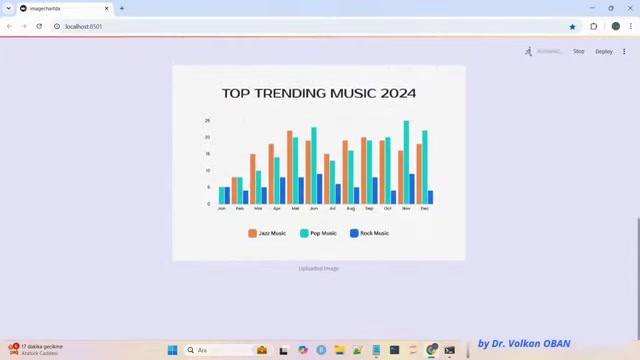Open the briefcase icon in taskbar search
This screenshot has height=360, width=640.
point(262,350)
